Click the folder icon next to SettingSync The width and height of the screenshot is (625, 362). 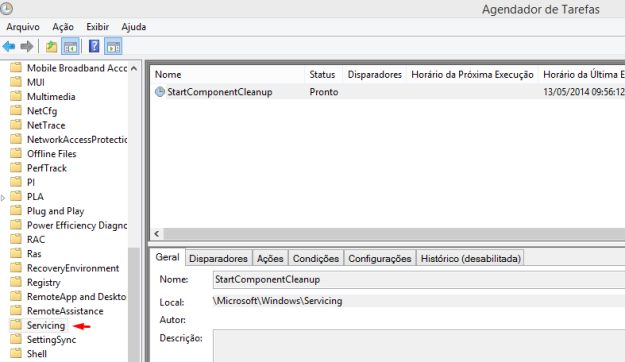click(16, 339)
